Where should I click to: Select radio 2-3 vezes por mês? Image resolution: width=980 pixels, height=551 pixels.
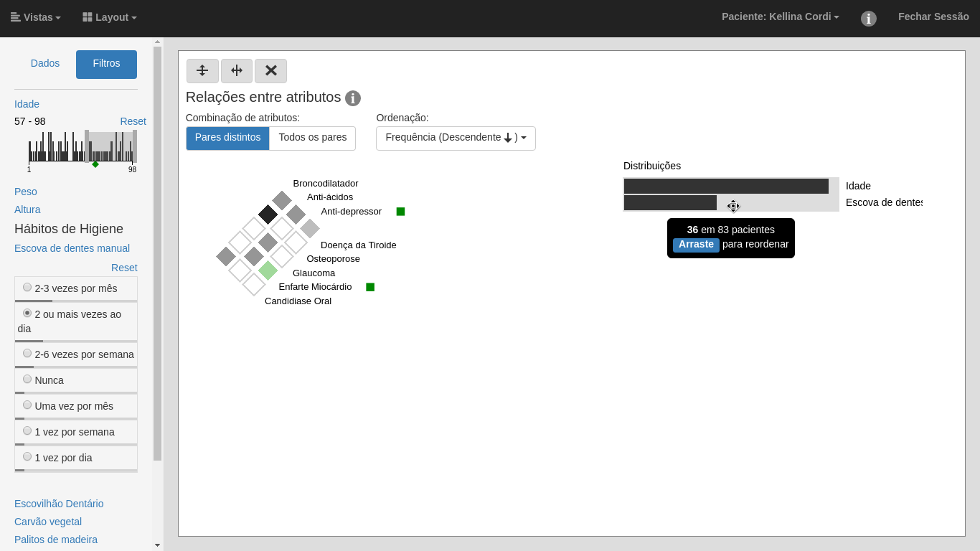click(x=27, y=287)
